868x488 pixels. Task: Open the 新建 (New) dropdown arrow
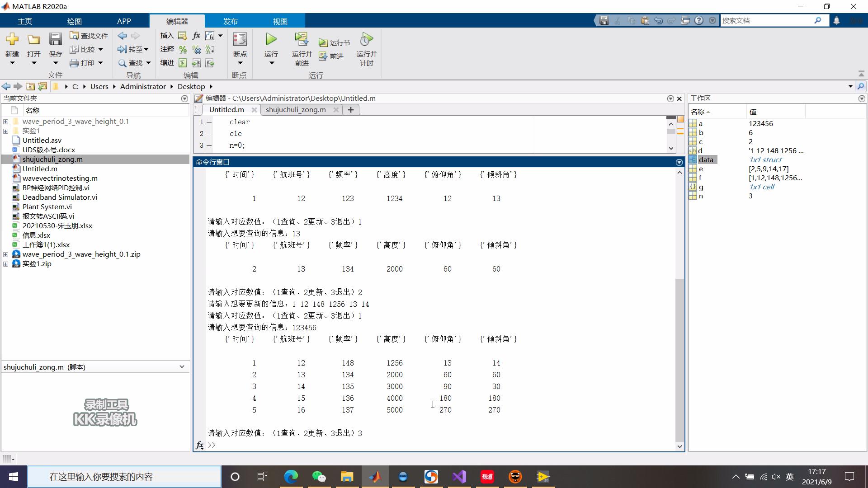(12, 63)
